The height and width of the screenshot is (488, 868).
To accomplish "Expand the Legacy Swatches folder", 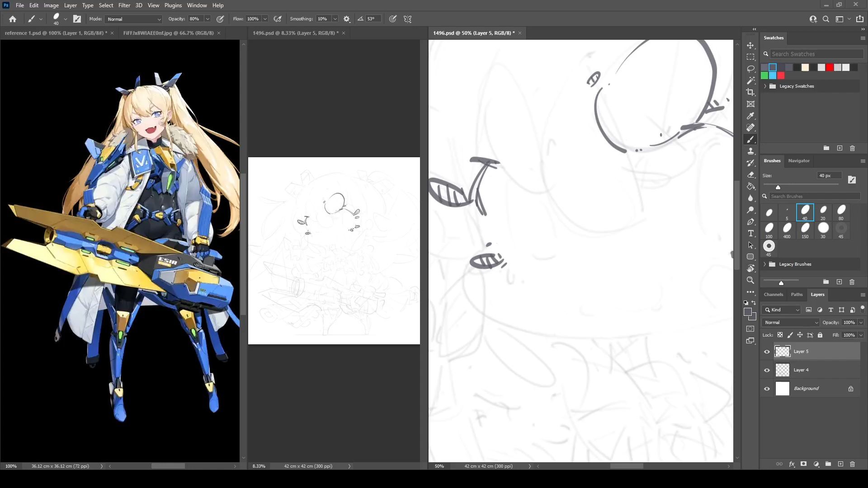I will (765, 86).
